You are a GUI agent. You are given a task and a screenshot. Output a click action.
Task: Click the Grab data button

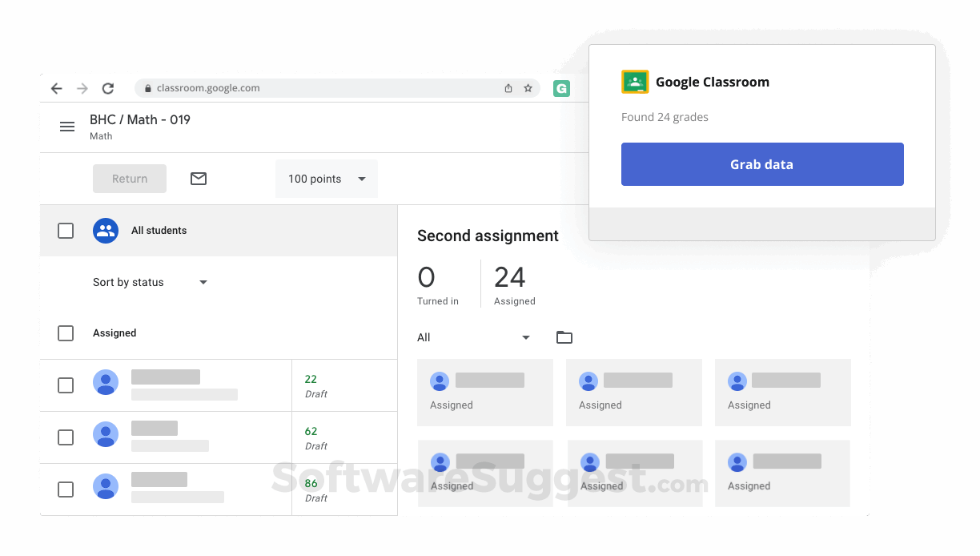(x=762, y=164)
